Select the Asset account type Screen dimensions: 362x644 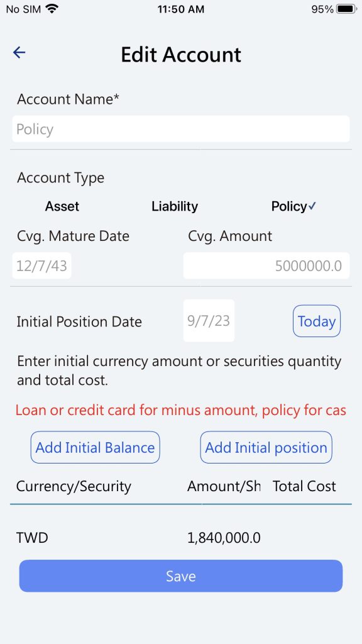pyautogui.click(x=62, y=206)
